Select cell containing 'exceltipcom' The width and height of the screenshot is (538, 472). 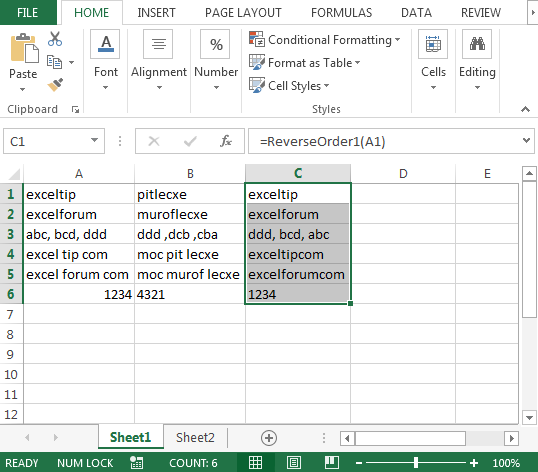coord(298,254)
